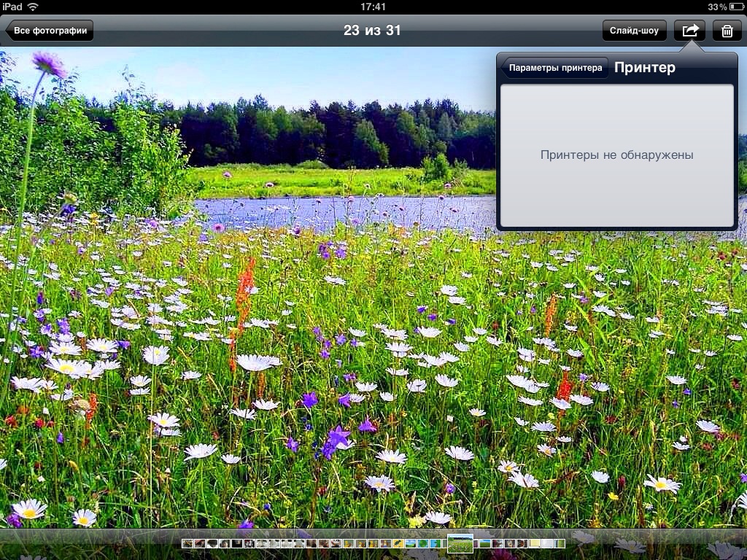Open the share action menu icon

point(689,31)
